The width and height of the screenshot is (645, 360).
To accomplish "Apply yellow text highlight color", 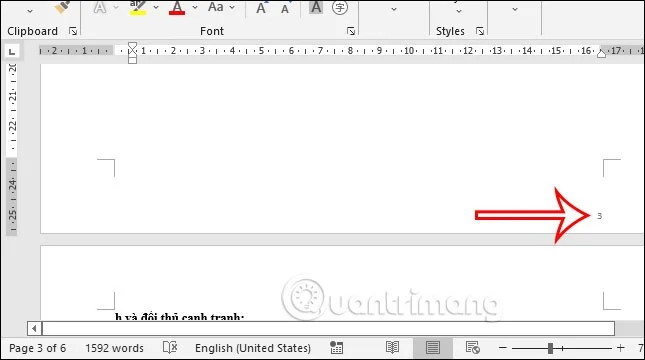I will point(137,7).
